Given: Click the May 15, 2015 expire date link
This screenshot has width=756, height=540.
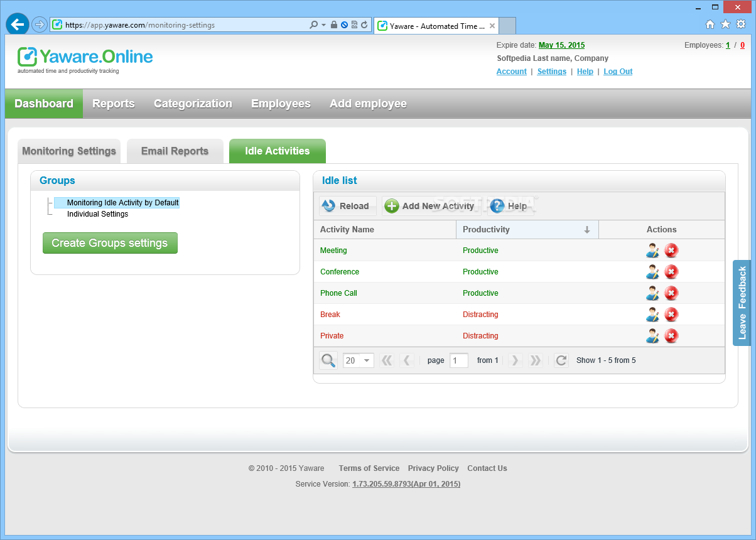Looking at the screenshot, I should [x=561, y=45].
